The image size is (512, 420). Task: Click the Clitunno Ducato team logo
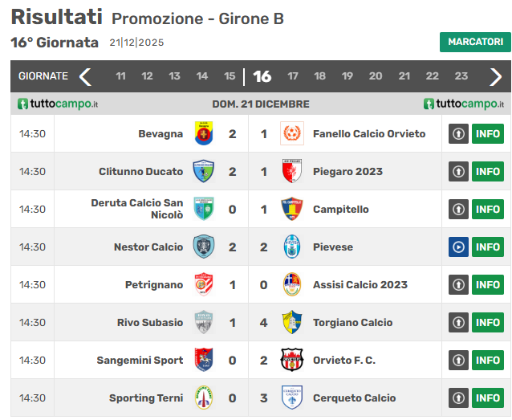(x=204, y=171)
